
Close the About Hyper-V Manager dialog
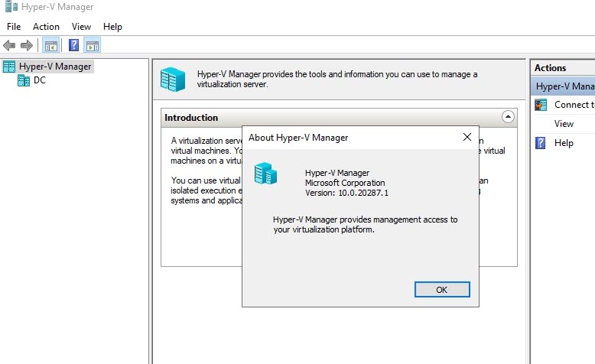[x=467, y=138]
